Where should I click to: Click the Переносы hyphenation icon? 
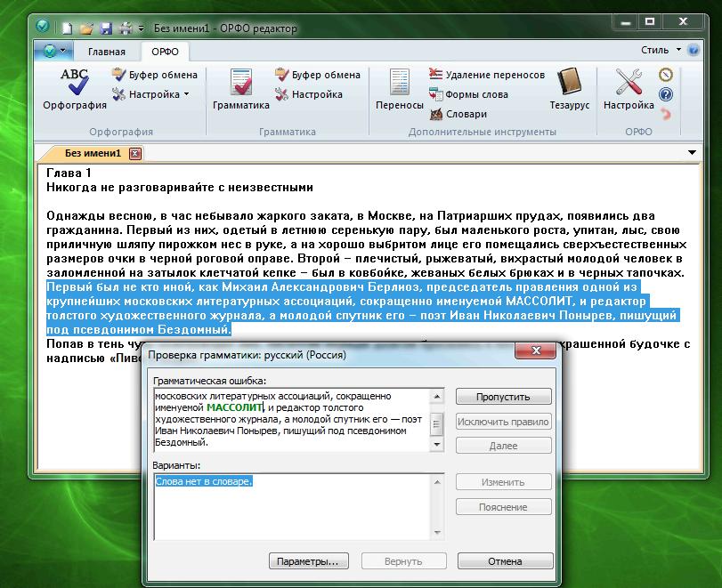(399, 88)
